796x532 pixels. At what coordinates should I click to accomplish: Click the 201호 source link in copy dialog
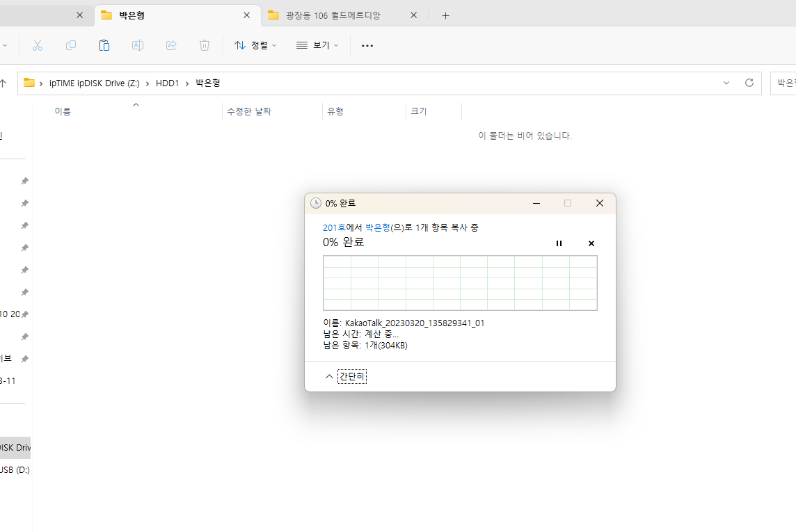[334, 227]
